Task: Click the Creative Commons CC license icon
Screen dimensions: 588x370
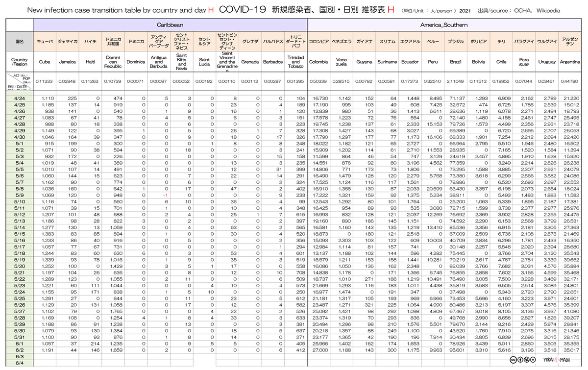Action: point(512,360)
